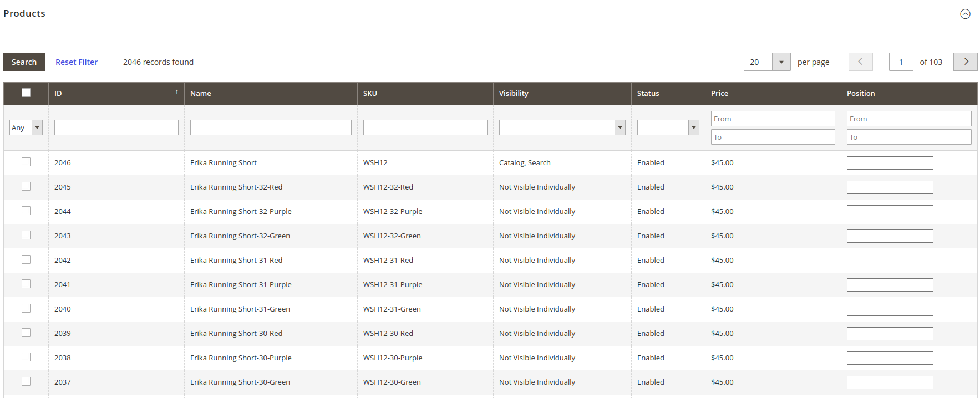Tick the row checkbox for ID 2040
Viewport: 980px width, 398px height.
point(26,308)
